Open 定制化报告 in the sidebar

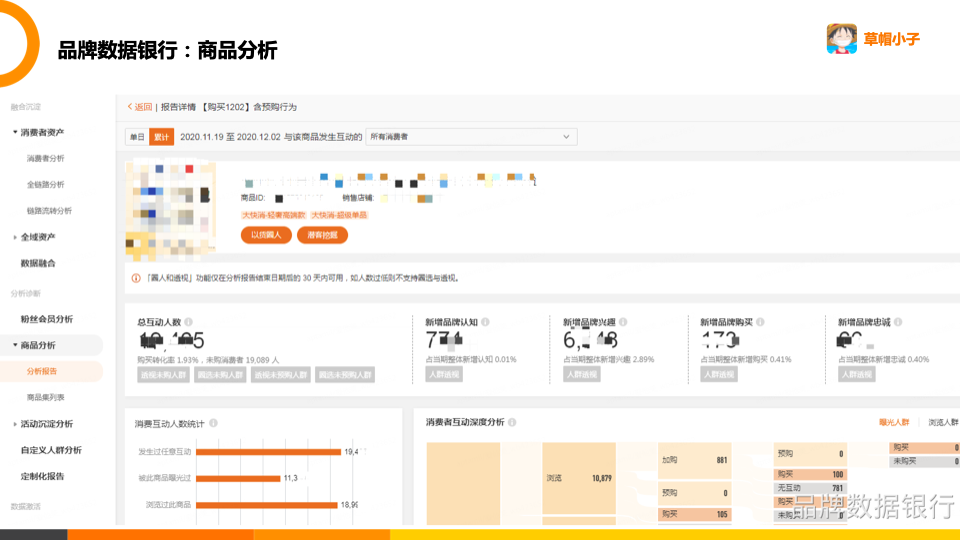click(42, 476)
